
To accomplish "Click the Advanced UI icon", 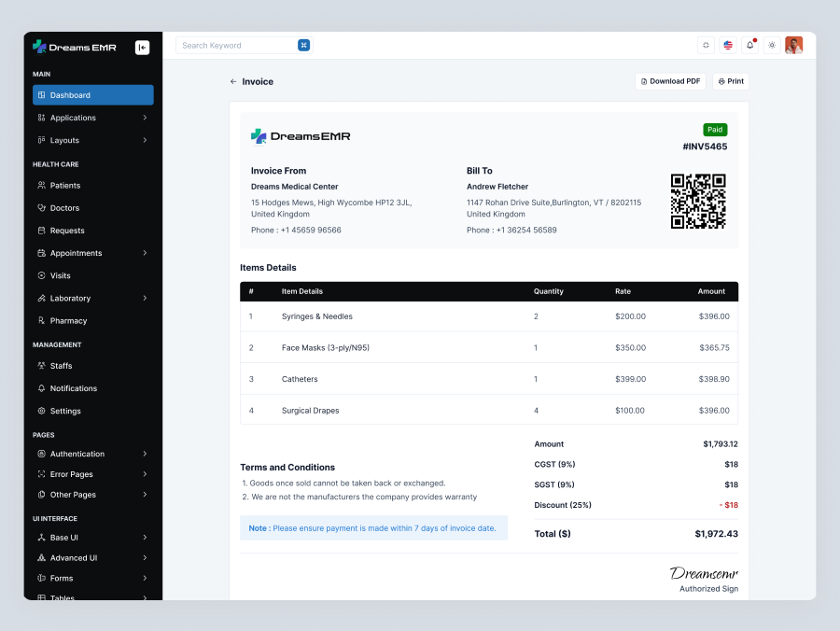I will 41,557.
